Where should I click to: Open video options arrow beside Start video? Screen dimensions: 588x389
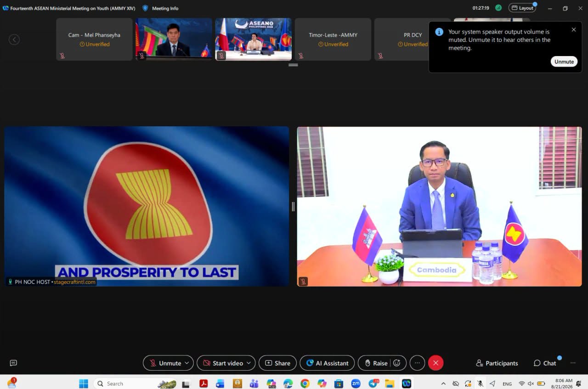(249, 363)
